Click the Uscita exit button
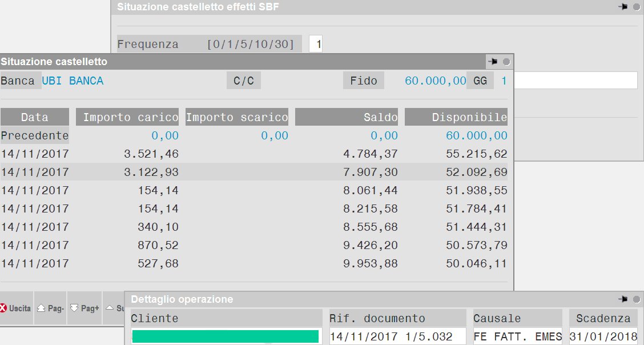The image size is (644, 345). (16, 308)
